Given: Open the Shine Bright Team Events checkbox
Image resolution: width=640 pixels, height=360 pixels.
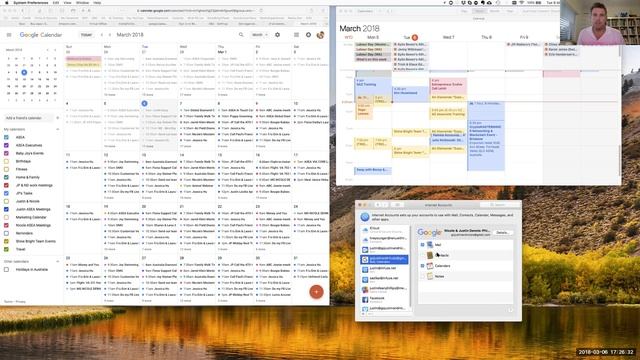Looking at the screenshot, I should coord(6,241).
